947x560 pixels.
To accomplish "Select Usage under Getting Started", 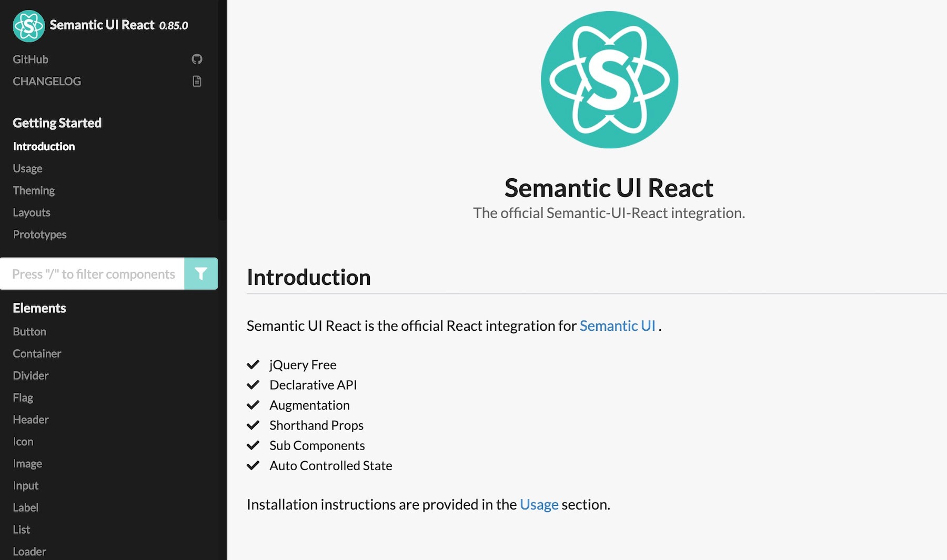I will [x=27, y=168].
